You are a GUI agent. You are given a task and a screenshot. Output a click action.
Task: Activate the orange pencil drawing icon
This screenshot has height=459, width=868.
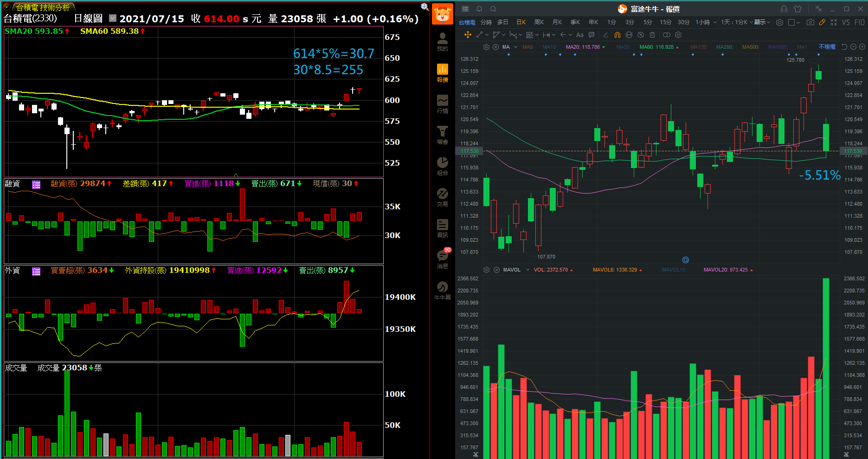(x=822, y=22)
